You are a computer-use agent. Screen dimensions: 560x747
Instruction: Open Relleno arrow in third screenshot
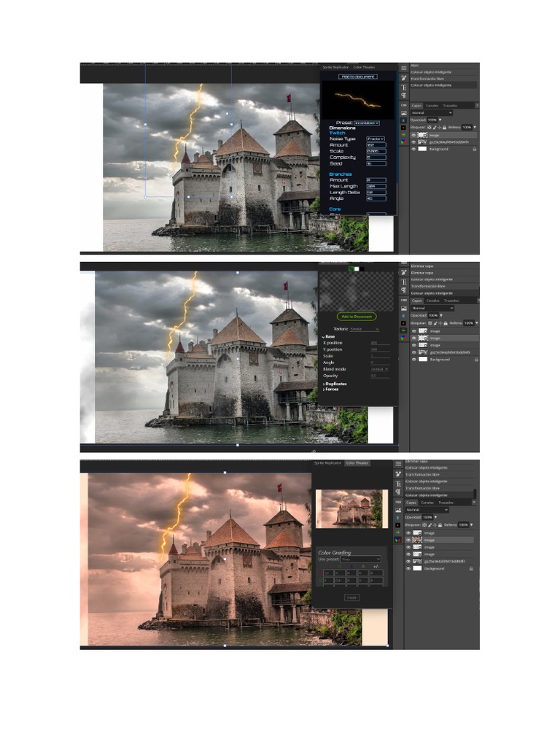[472, 525]
